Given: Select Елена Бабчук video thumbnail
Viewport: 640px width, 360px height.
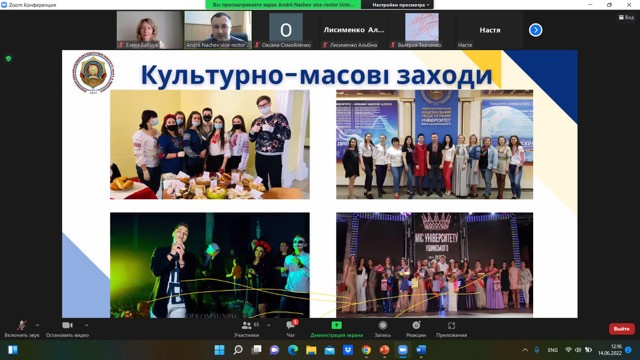Looking at the screenshot, I should 149,30.
